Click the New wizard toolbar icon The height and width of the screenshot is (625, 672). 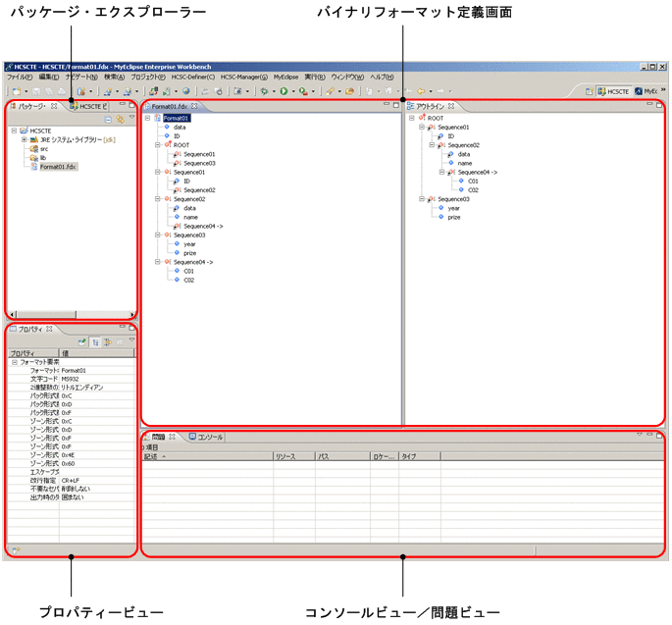click(17, 91)
